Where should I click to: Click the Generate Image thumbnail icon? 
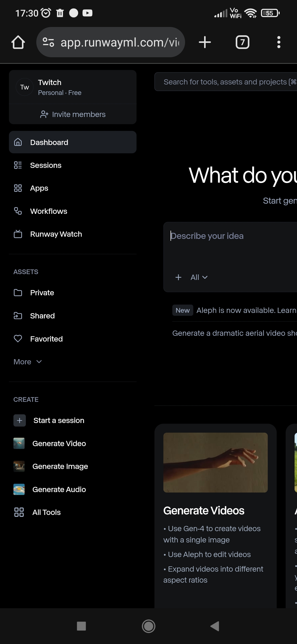[x=19, y=466]
